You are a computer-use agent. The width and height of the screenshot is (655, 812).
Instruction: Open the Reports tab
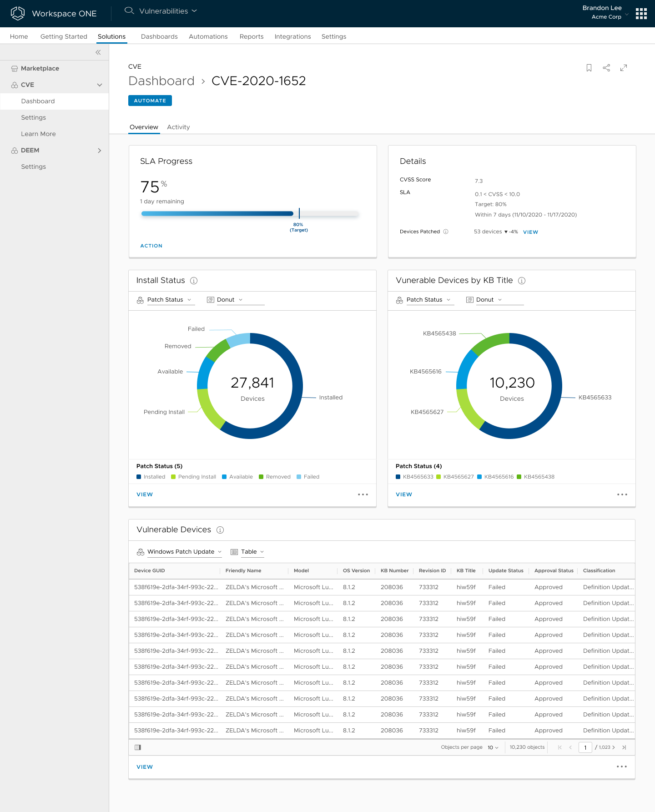(x=252, y=36)
